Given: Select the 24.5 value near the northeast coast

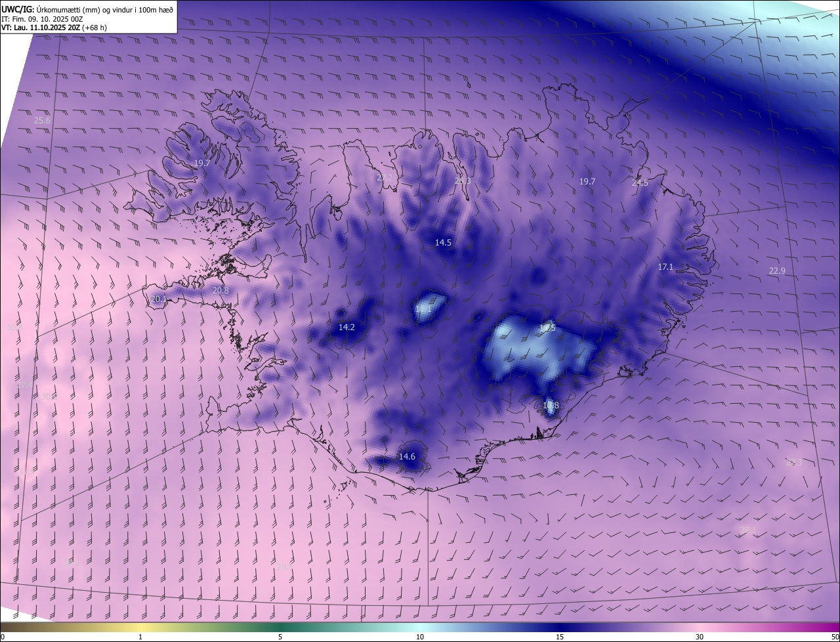Looking at the screenshot, I should tap(640, 183).
